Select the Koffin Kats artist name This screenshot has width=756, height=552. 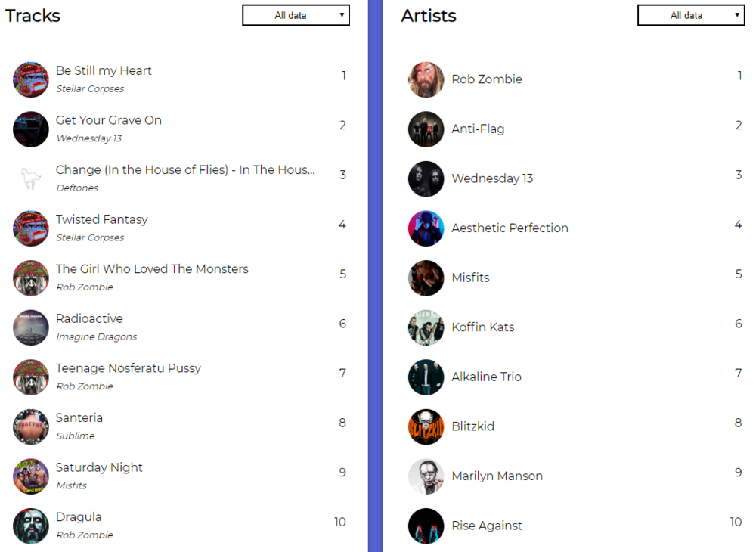point(482,327)
